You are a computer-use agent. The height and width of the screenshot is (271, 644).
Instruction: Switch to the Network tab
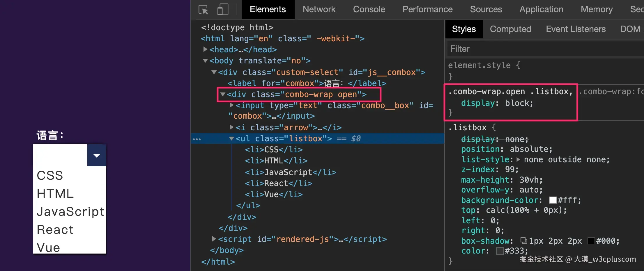point(319,9)
